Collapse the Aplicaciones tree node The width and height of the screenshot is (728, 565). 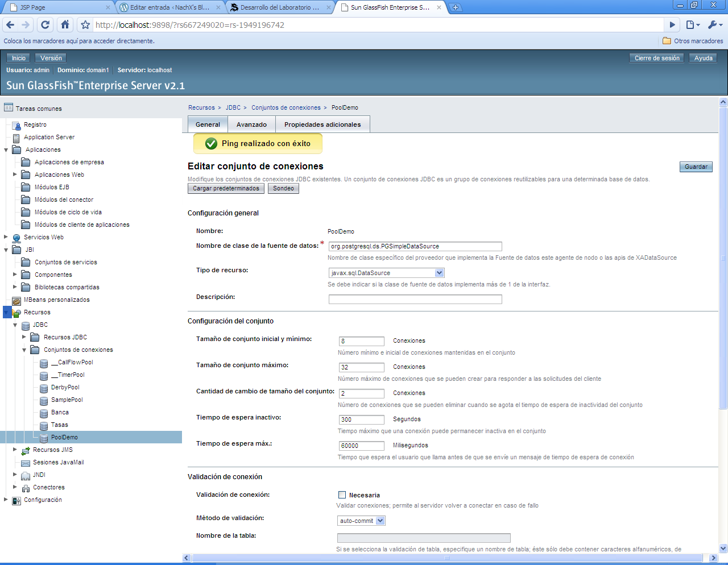coord(6,150)
